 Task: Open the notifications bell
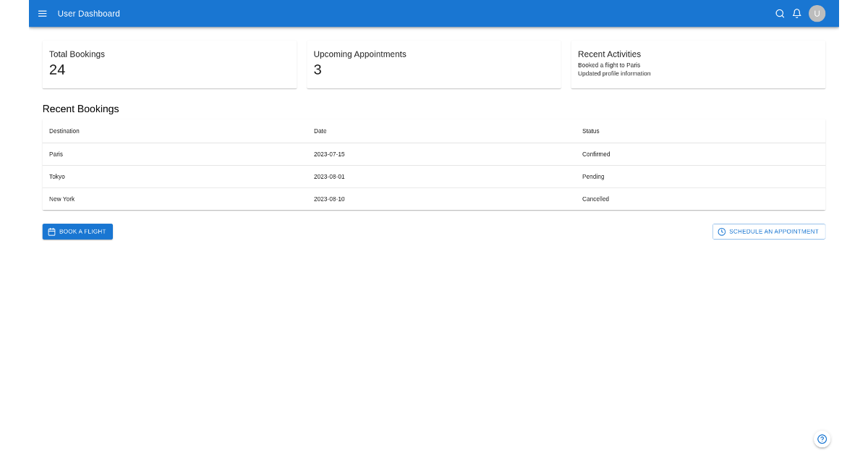(796, 13)
